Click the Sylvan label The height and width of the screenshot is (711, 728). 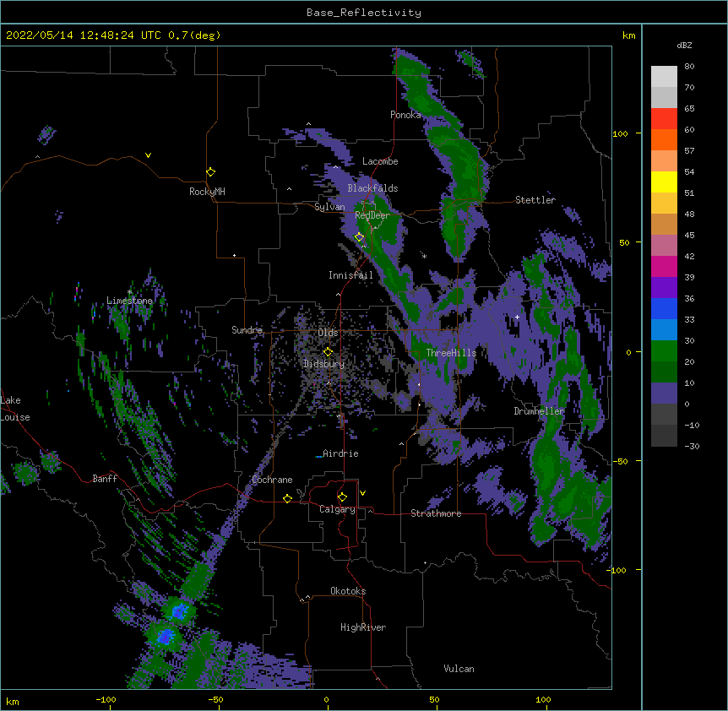pos(329,207)
